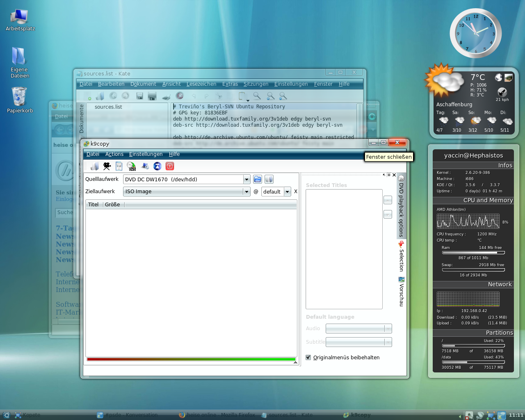This screenshot has height=420, width=525.
Task: Toggle Originalmenüs beibehalten checkbox
Action: pyautogui.click(x=308, y=357)
